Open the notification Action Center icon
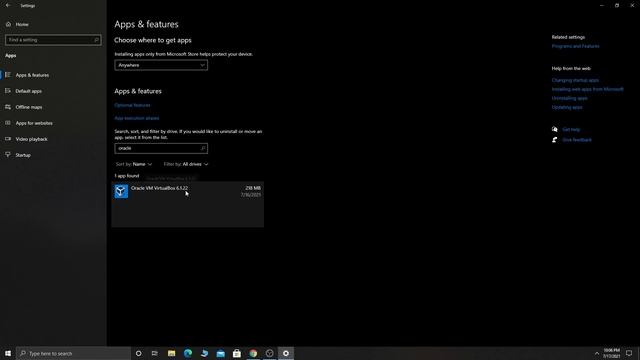This screenshot has width=640, height=360. point(629,353)
